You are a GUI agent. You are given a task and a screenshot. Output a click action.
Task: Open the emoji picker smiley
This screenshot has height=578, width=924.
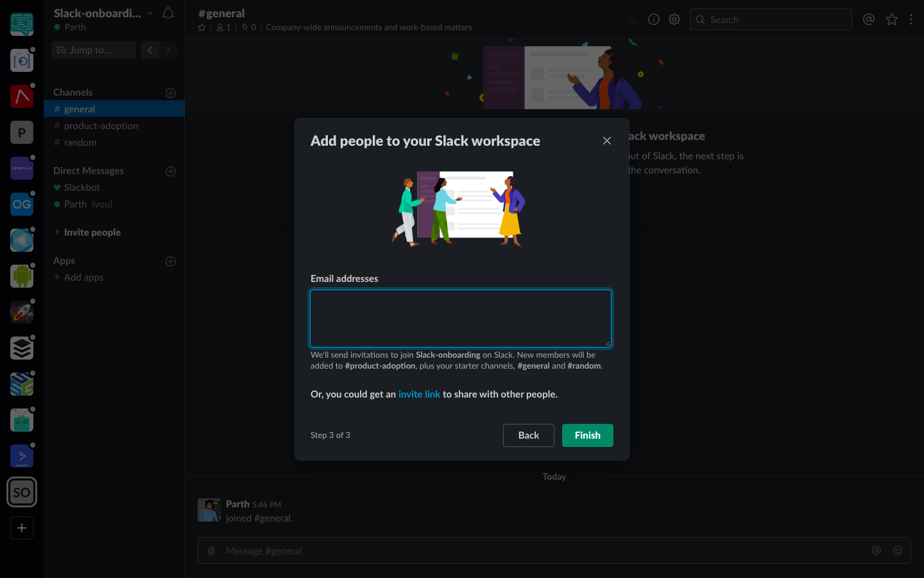pyautogui.click(x=898, y=550)
